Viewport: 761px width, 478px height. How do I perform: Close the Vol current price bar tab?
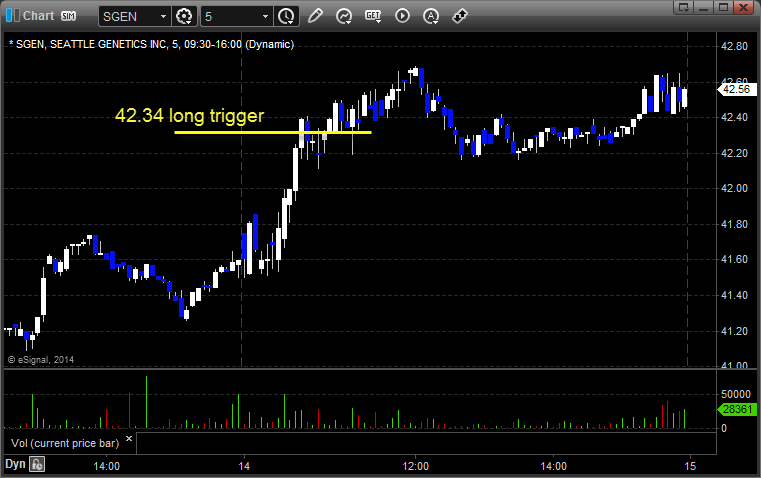click(x=129, y=439)
